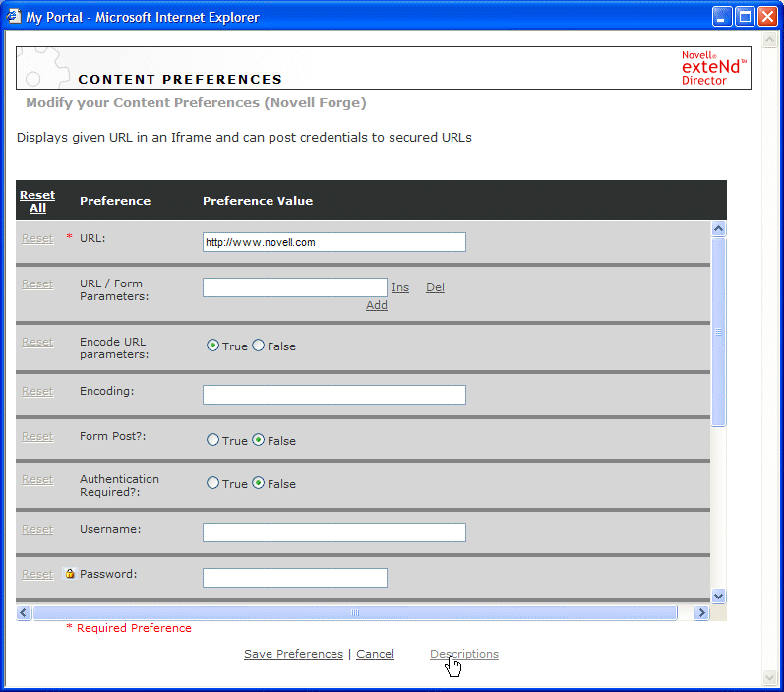Screen dimensions: 784x692
Task: Click the 'Encode URL parameters:' label
Action: (114, 348)
